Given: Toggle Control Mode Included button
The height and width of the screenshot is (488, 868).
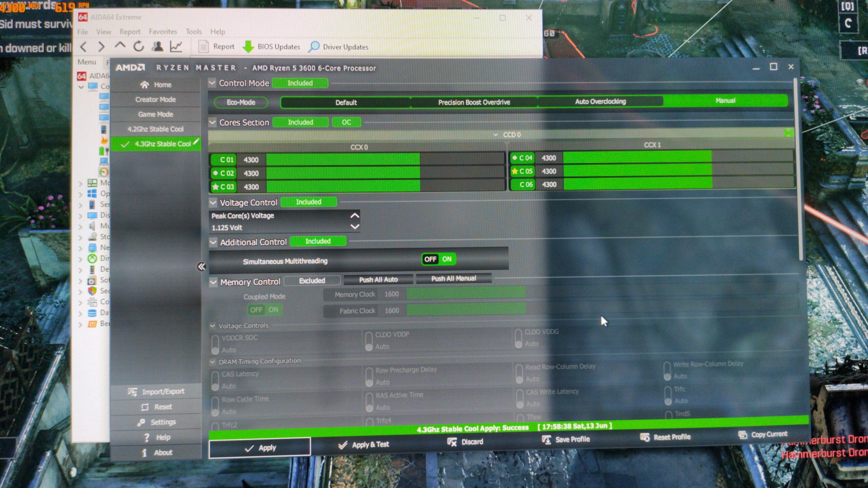Looking at the screenshot, I should [x=300, y=83].
